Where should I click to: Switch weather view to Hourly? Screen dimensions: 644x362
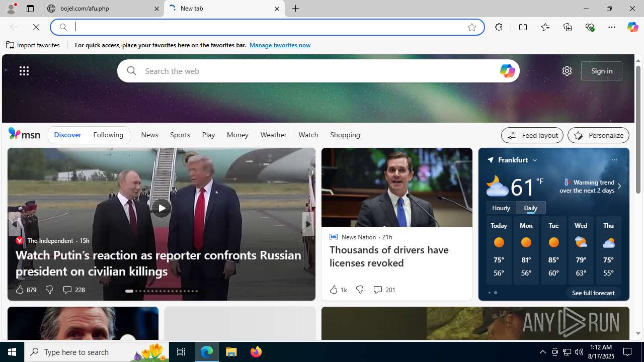click(501, 208)
